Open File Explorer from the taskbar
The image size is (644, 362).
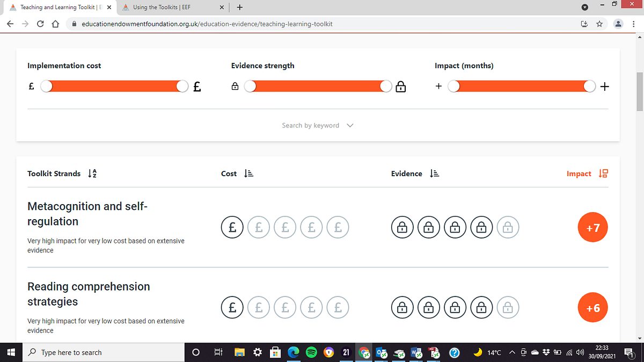(240, 352)
